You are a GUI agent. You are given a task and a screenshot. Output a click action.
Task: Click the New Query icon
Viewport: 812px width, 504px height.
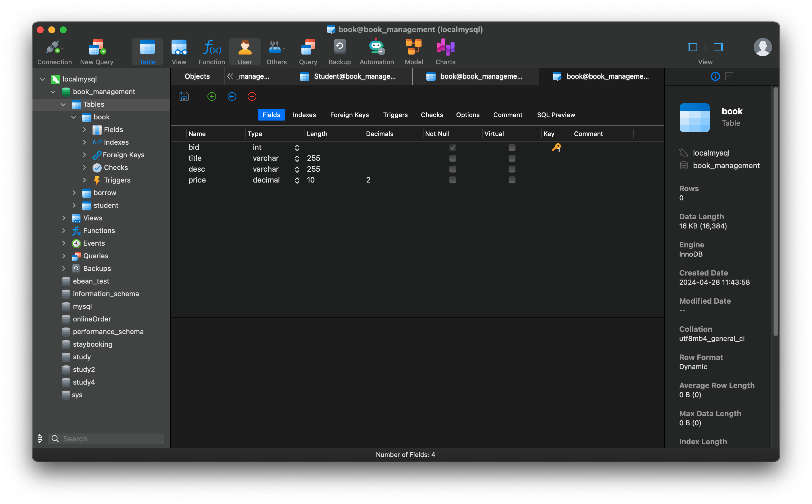tap(96, 51)
